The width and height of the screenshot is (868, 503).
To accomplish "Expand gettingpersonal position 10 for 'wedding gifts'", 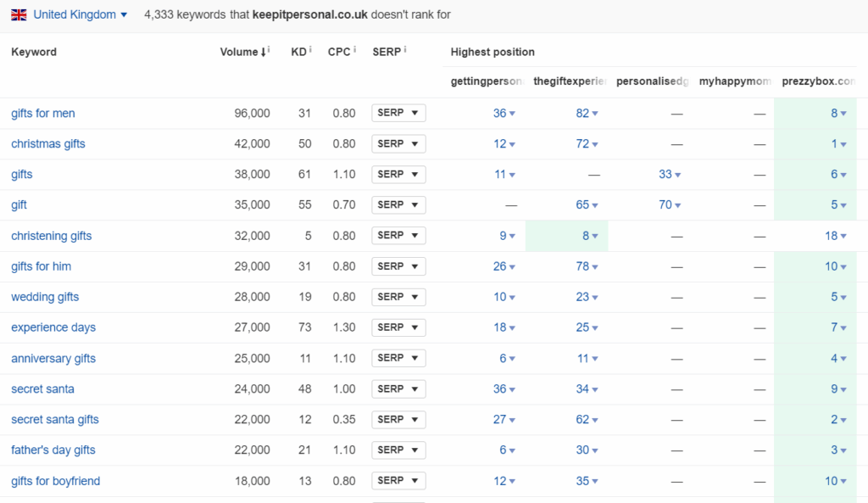I will coord(504,297).
